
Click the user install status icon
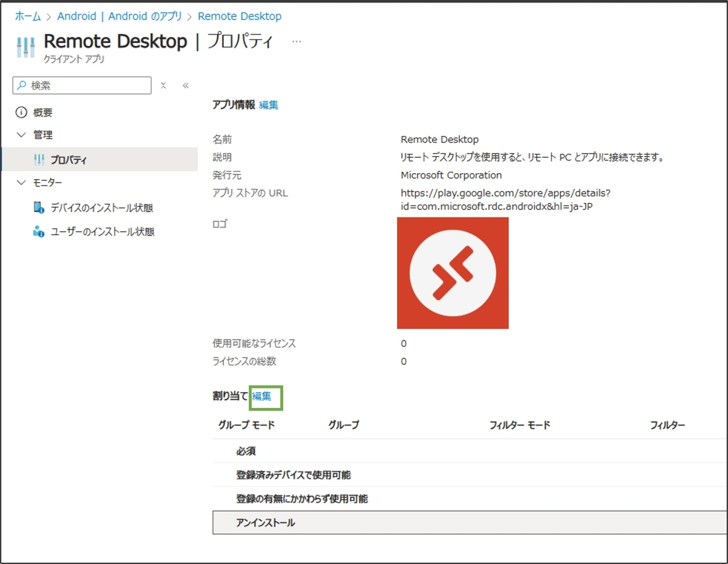click(39, 231)
